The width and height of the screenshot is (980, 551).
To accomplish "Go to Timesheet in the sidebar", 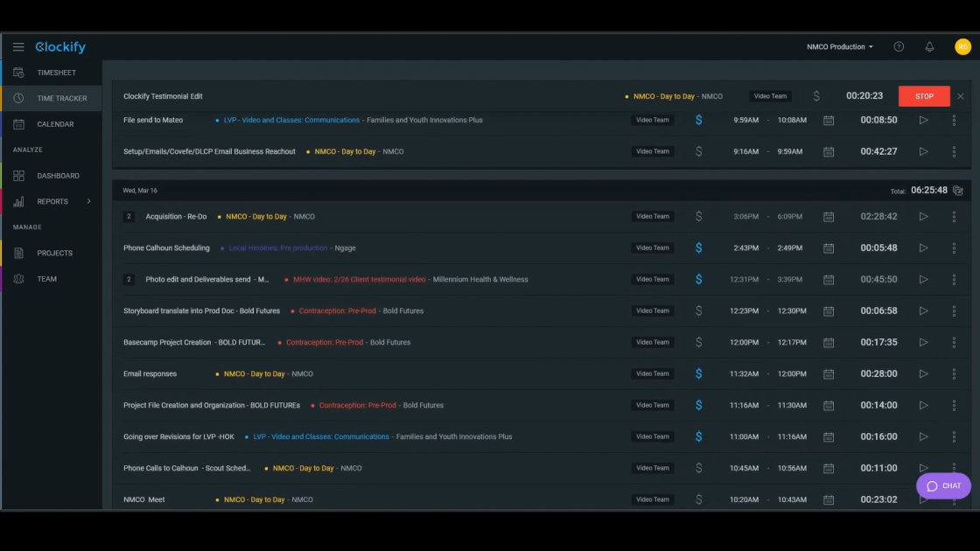I will tap(52, 73).
